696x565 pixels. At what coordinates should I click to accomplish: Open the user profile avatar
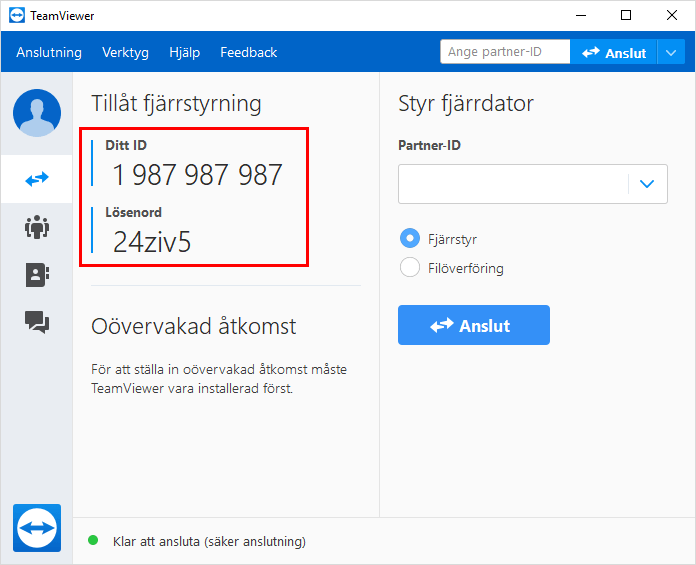[x=37, y=113]
